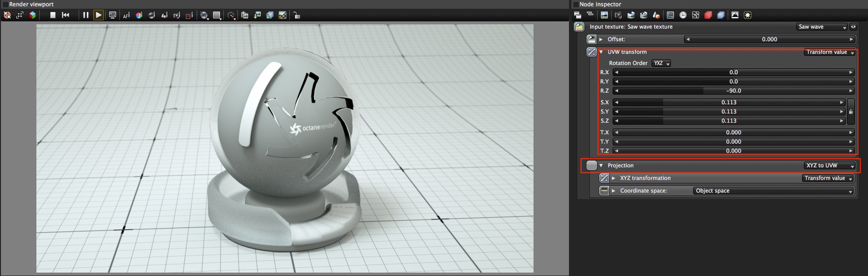Screen dimensions: 868x276
Task: Collapse the UVW transform section
Action: 601,52
